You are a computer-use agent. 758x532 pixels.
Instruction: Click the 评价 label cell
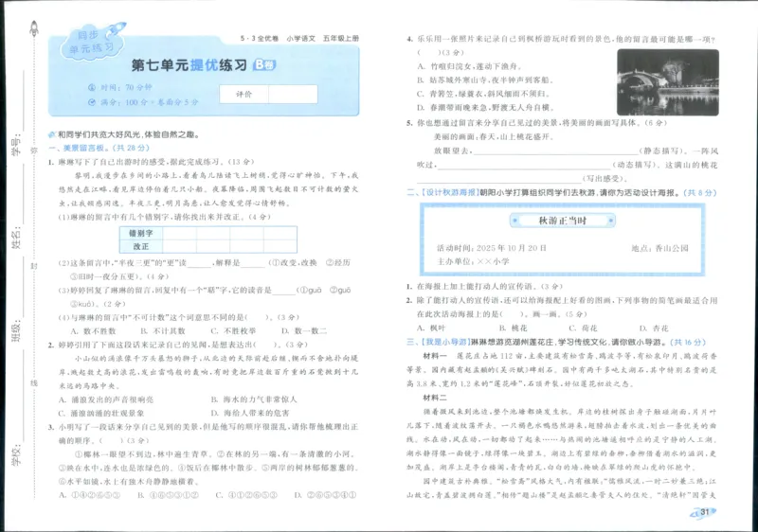coord(244,94)
